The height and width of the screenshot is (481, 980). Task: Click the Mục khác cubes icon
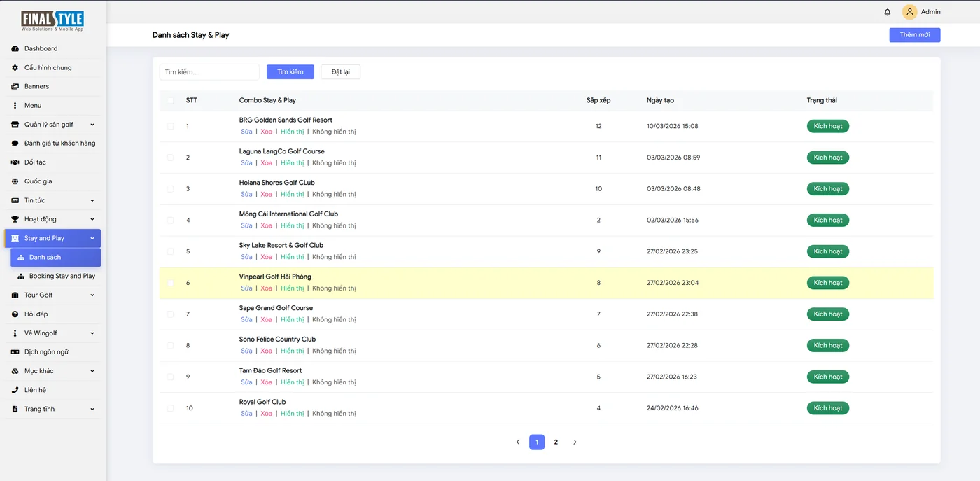click(15, 371)
